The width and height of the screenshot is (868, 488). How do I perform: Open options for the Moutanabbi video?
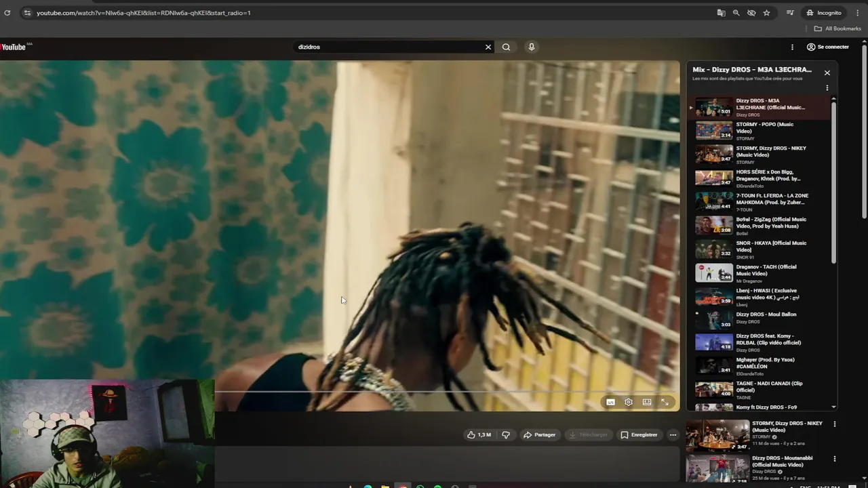(835, 459)
